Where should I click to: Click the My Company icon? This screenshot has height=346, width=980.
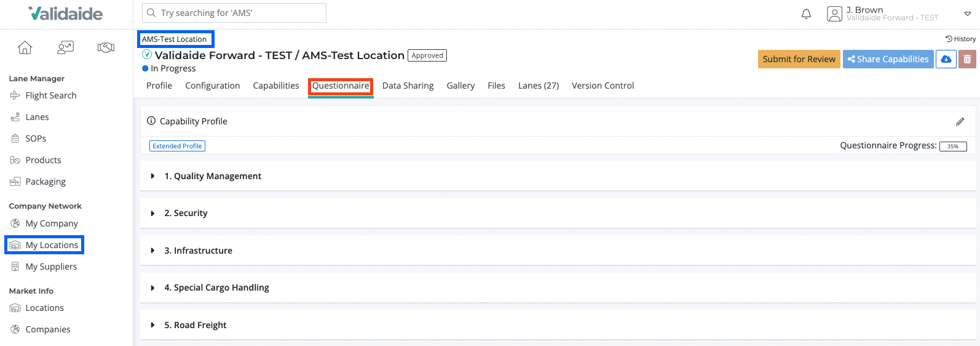[15, 223]
